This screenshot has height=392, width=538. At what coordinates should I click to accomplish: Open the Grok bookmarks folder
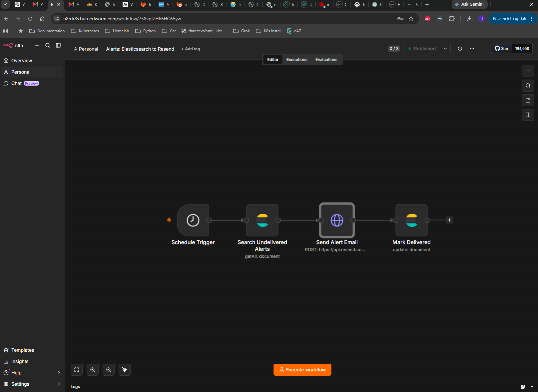(x=242, y=31)
